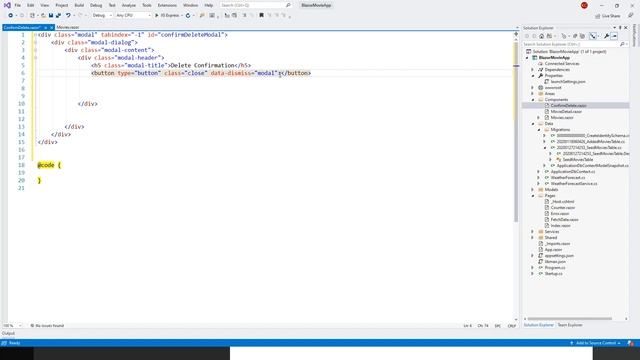The image size is (640, 360).
Task: Click the title bar Search box
Action: 255,5
